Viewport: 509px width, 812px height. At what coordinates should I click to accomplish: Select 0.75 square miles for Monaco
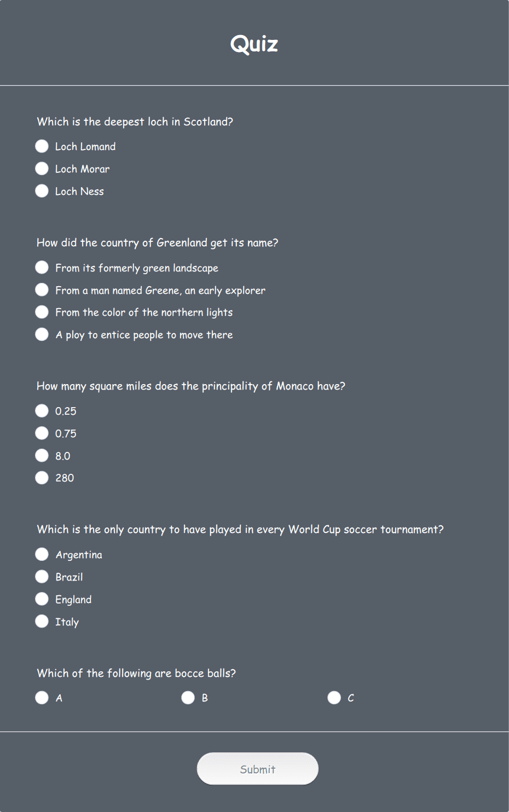42,433
